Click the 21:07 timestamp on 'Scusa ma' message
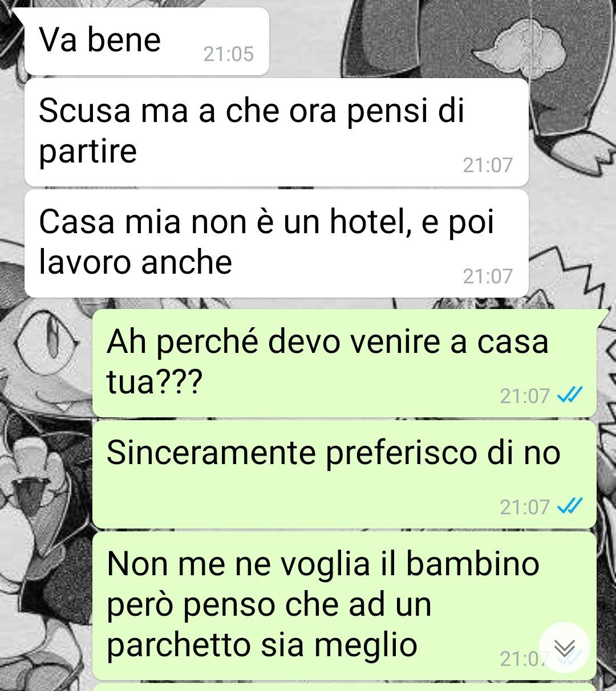The height and width of the screenshot is (691, 616). pyautogui.click(x=488, y=165)
